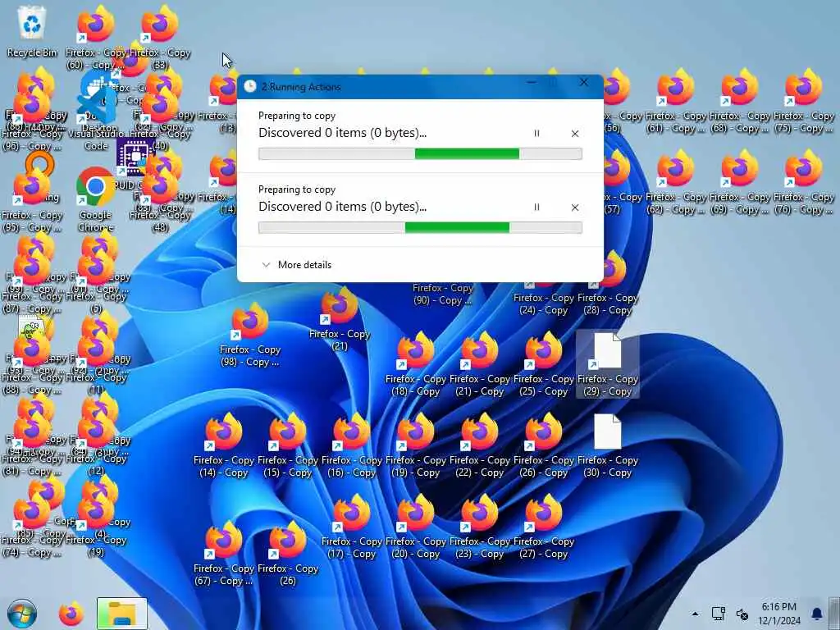Close the Running Actions dialog
Image resolution: width=840 pixels, height=630 pixels.
tap(584, 83)
